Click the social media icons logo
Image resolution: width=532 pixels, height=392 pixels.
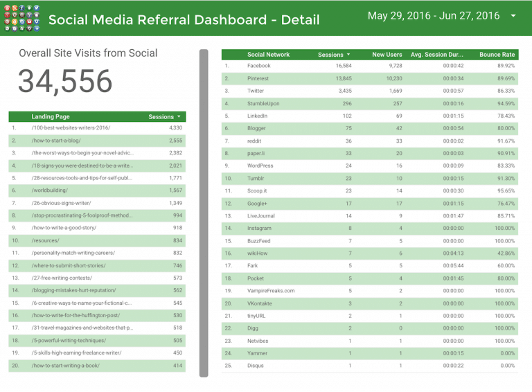21,19
